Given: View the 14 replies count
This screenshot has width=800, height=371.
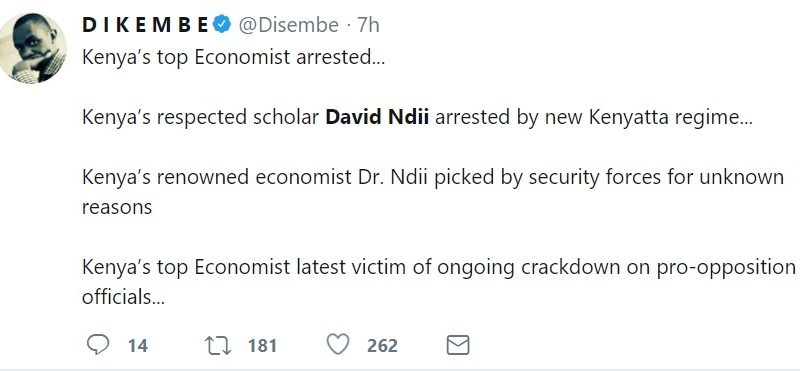Looking at the screenshot, I should pos(137,346).
